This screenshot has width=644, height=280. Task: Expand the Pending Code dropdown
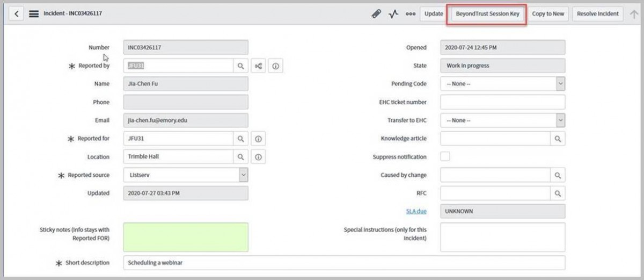pyautogui.click(x=560, y=84)
